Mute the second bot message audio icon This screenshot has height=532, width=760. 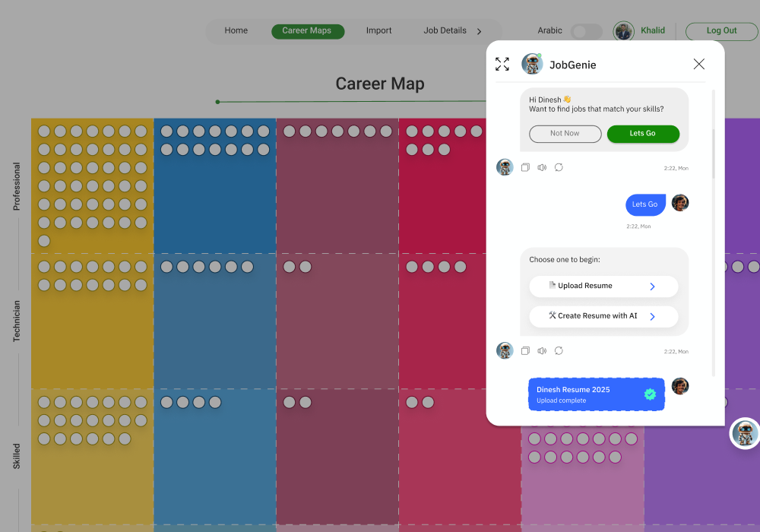click(542, 350)
